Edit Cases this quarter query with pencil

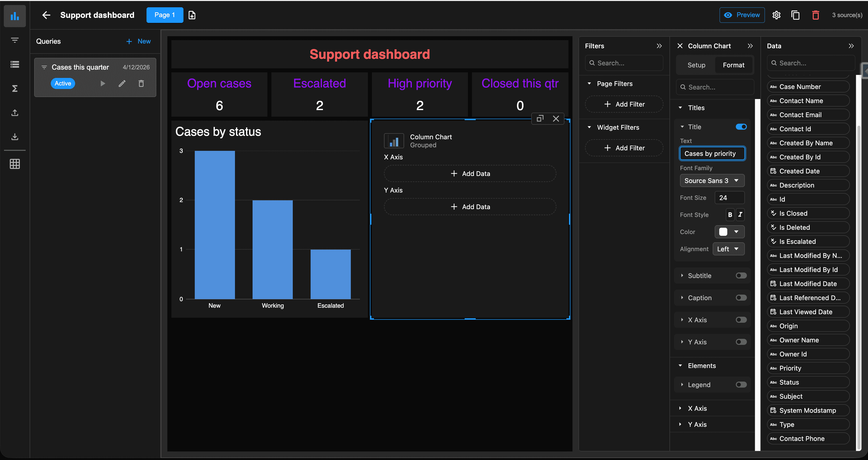pos(122,83)
